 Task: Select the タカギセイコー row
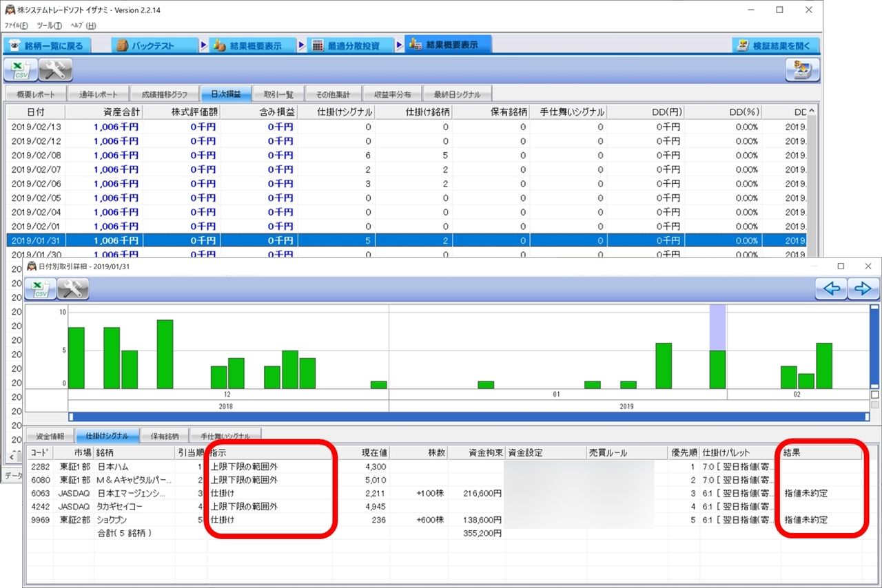[444, 506]
